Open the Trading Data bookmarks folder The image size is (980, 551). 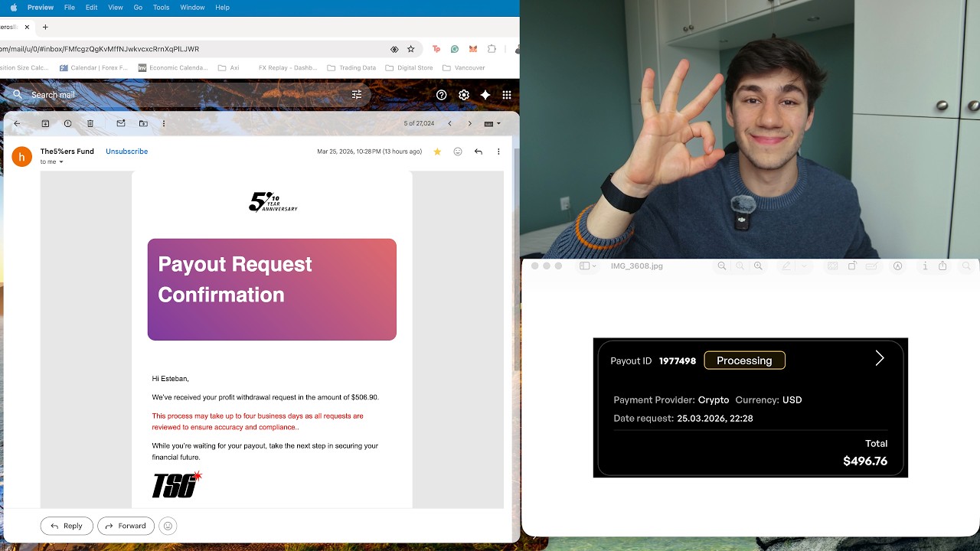pyautogui.click(x=351, y=67)
